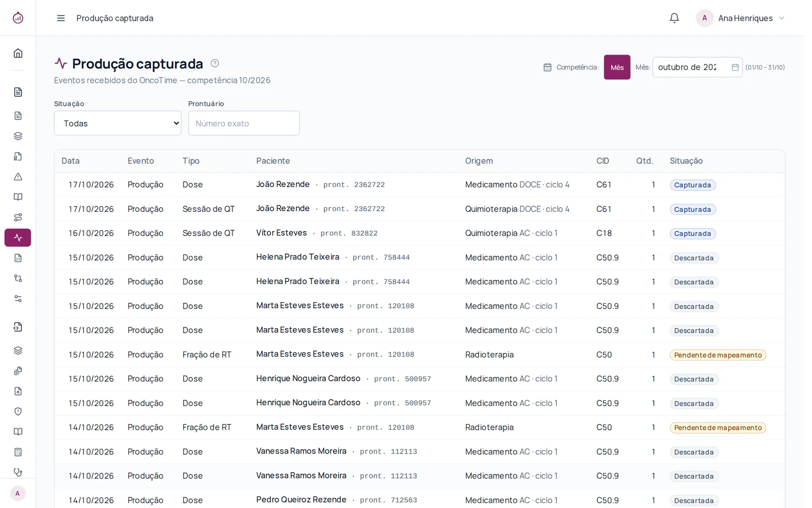Viewport: 812px width, 508px height.
Task: Click the Pedro Queiroz Rezende patient name
Action: point(301,500)
